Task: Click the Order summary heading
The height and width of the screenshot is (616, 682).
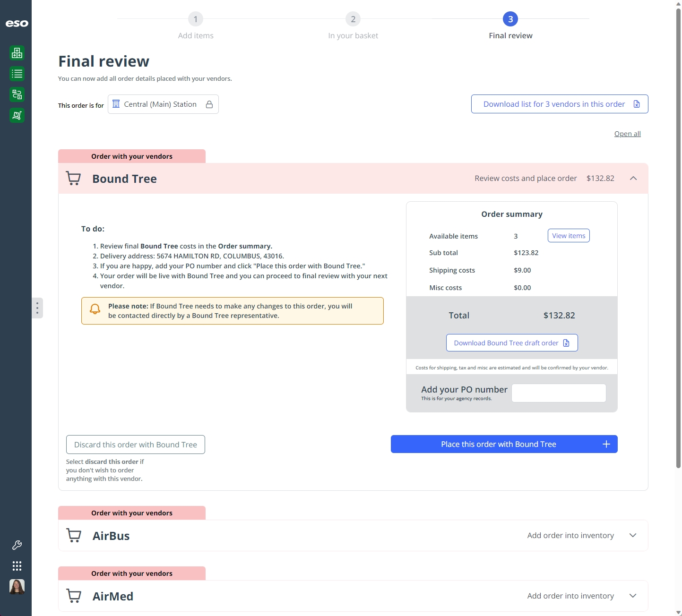Action: [x=512, y=214]
